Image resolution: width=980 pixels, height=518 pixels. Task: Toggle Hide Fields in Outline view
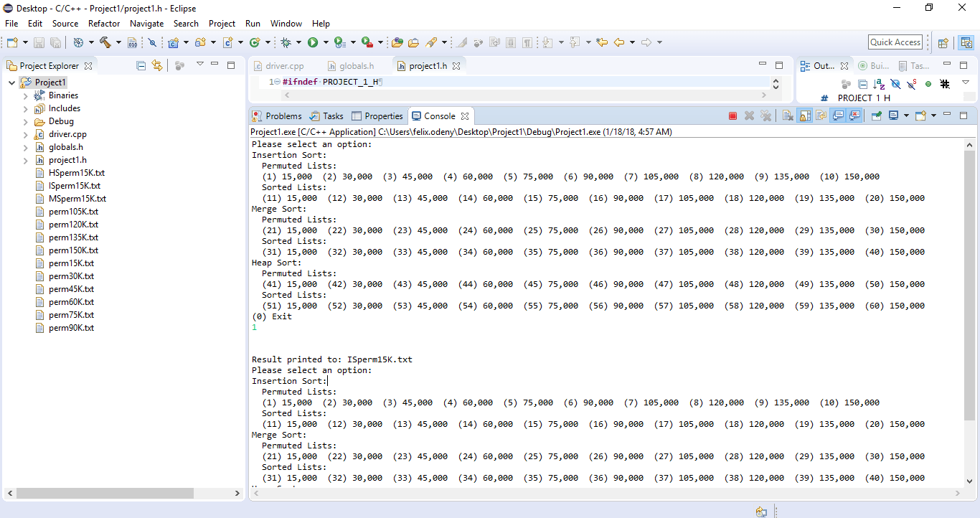(x=895, y=84)
